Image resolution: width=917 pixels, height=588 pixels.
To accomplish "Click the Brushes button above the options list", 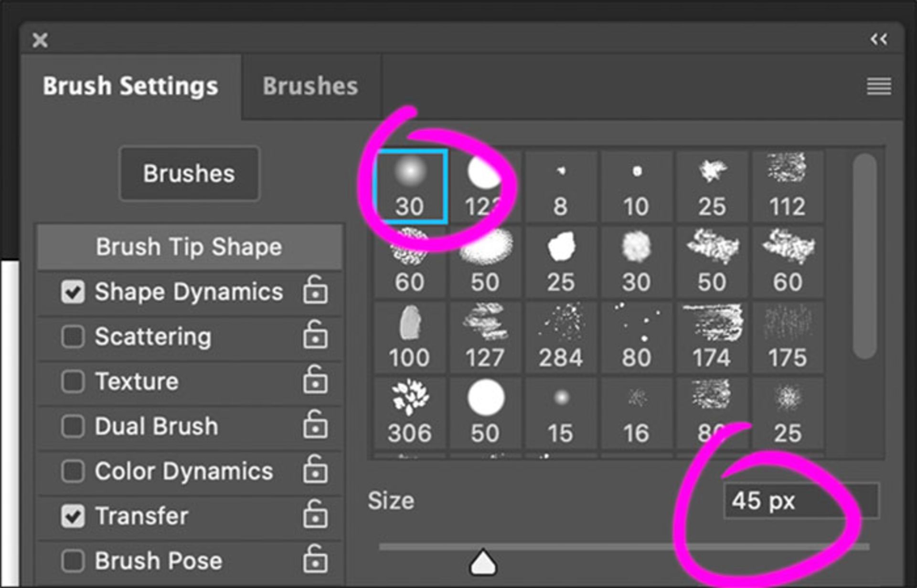I will point(189,173).
